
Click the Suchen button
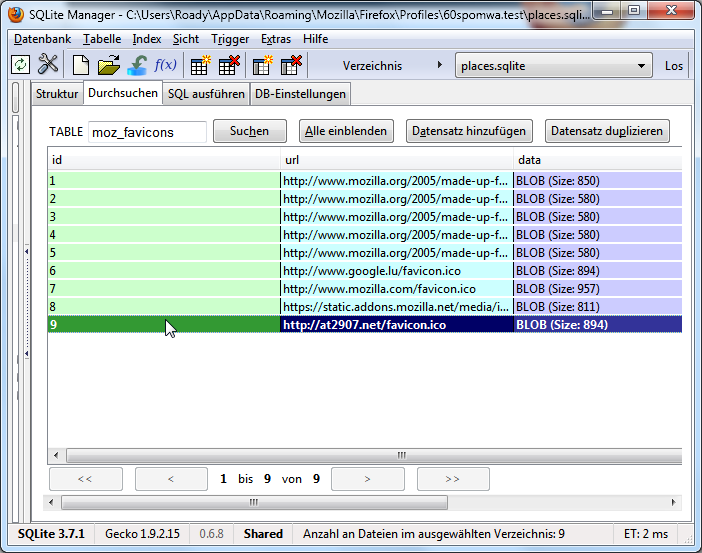click(x=249, y=131)
